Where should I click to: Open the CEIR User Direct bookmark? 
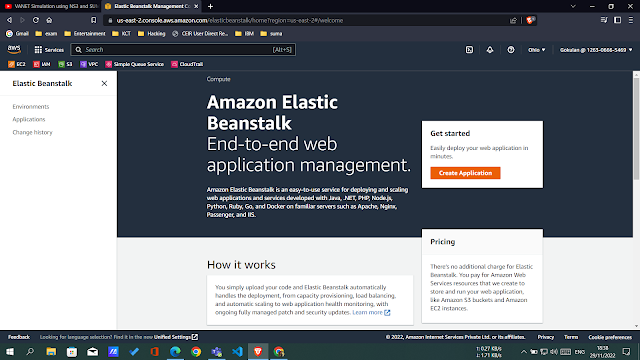pyautogui.click(x=200, y=33)
